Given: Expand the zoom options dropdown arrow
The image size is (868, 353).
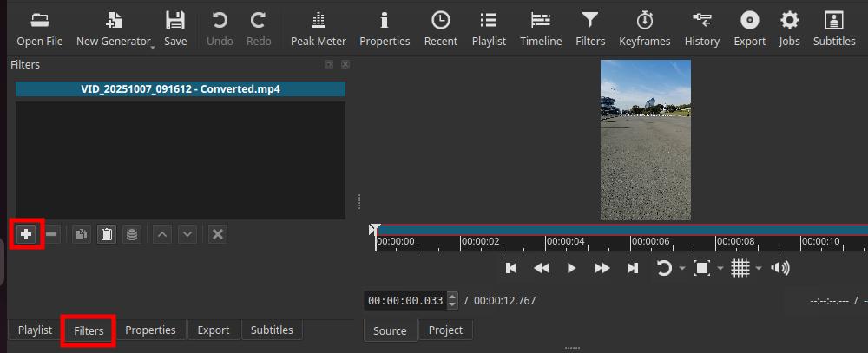Looking at the screenshot, I should (720, 269).
